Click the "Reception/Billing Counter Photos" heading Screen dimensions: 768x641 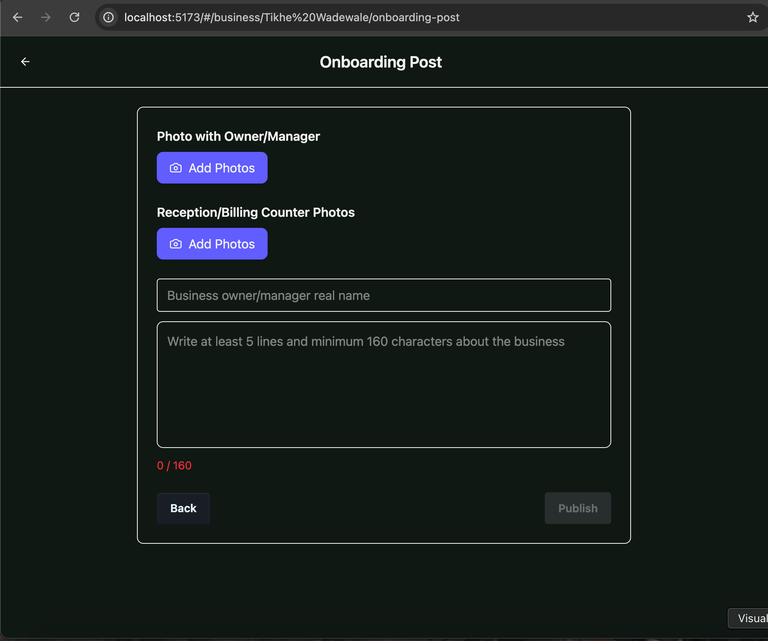(256, 213)
